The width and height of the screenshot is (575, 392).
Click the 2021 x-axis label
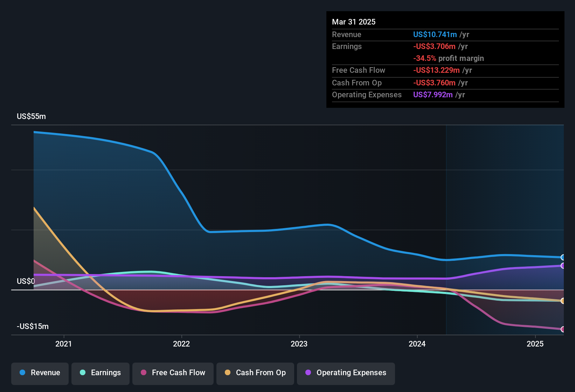pyautogui.click(x=64, y=344)
